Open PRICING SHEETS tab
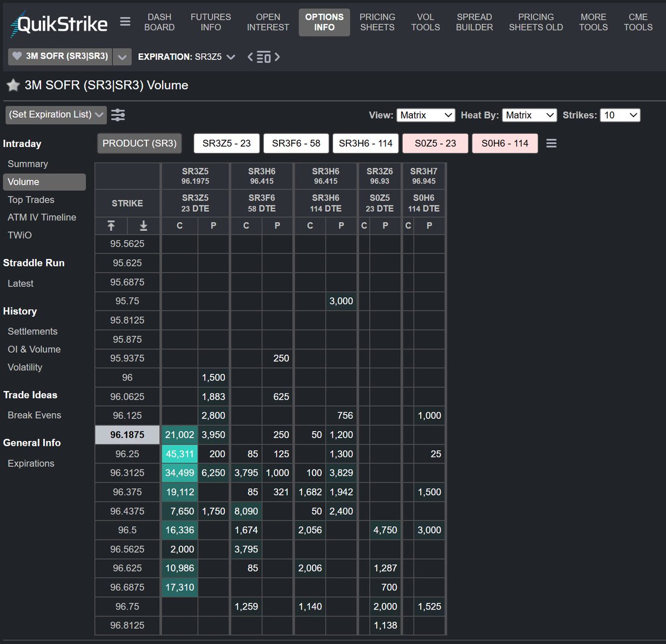This screenshot has width=666, height=644. (377, 22)
